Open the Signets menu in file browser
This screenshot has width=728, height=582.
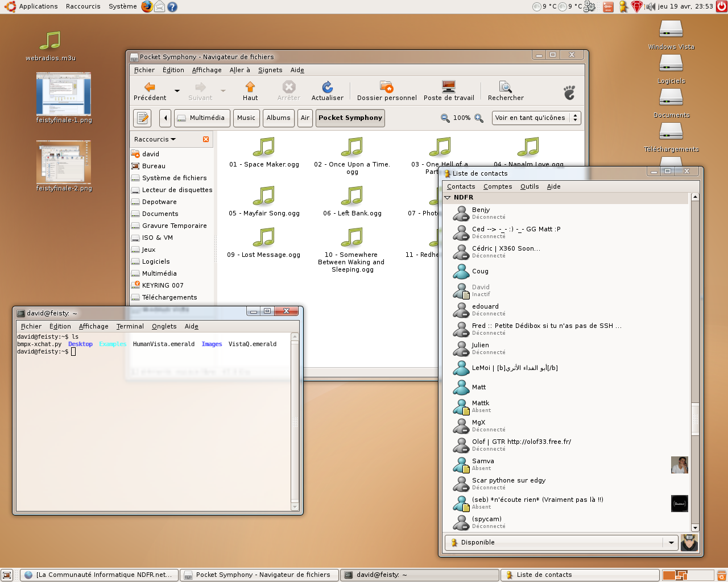pos(270,70)
